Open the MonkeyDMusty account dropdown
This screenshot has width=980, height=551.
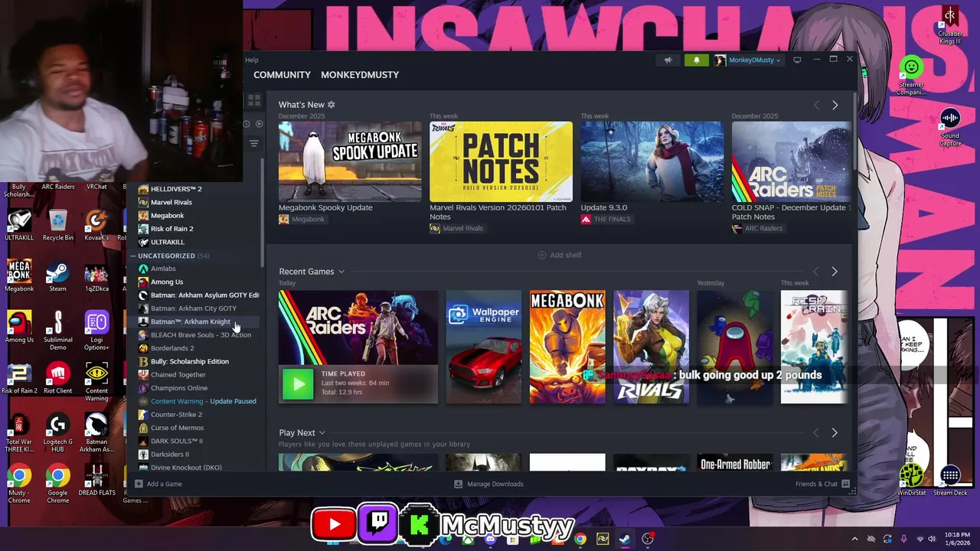coord(748,60)
